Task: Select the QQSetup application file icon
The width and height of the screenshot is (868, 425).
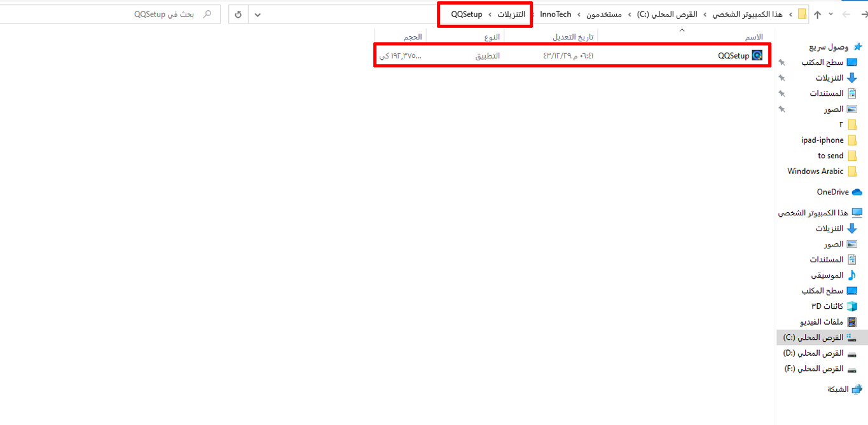Action: point(757,55)
